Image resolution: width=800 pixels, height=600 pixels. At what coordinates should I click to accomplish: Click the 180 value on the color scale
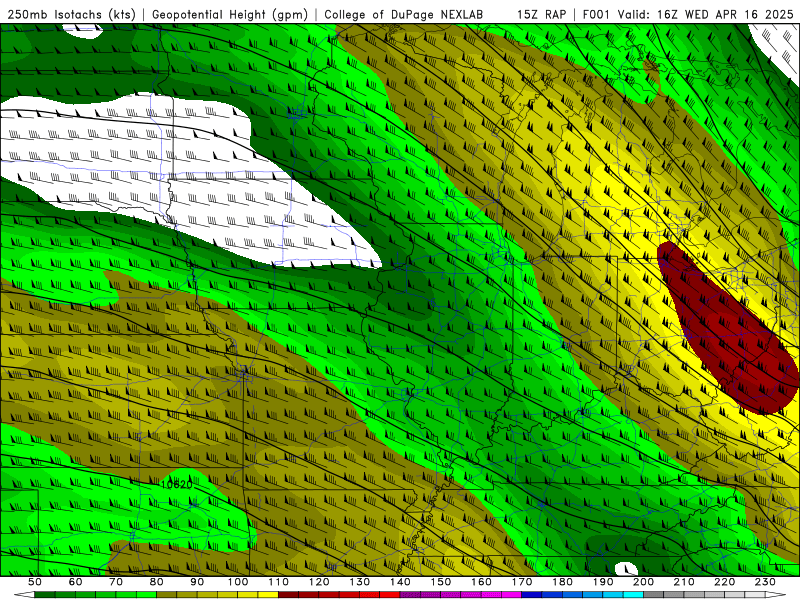tap(562, 582)
